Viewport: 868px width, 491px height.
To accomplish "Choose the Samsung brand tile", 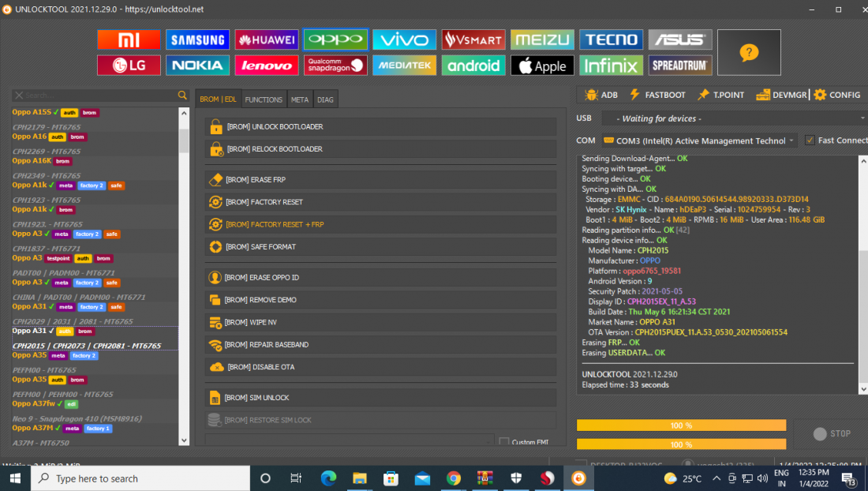I will click(x=197, y=39).
